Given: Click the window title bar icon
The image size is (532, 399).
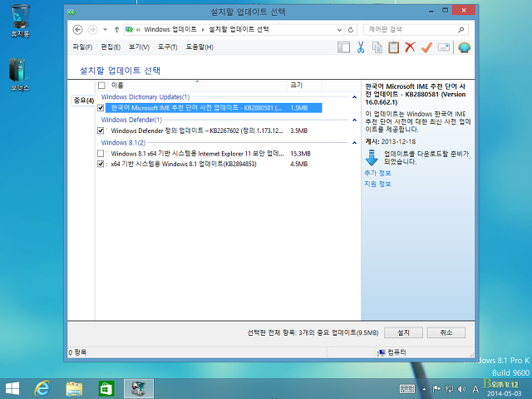Looking at the screenshot, I should [x=71, y=12].
